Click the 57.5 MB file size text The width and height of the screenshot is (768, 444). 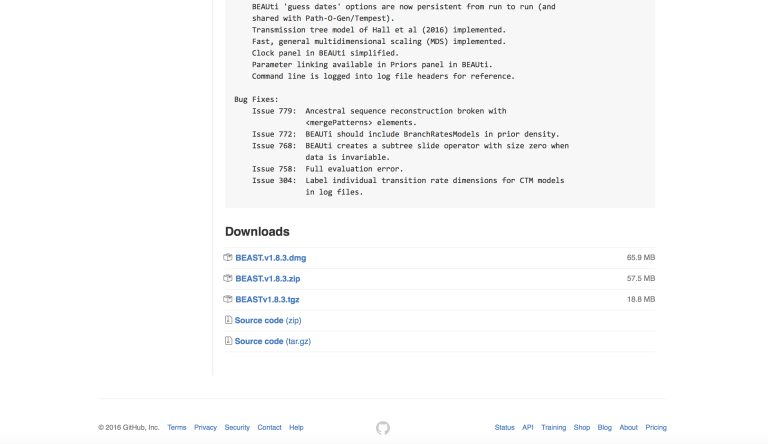pyautogui.click(x=641, y=278)
